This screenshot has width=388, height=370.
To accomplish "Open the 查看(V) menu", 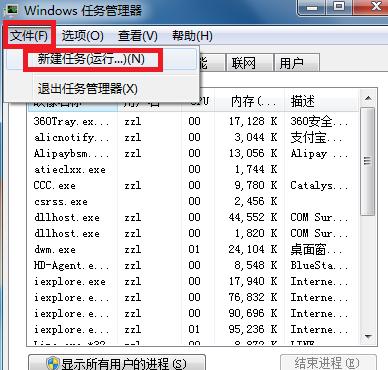I will pyautogui.click(x=137, y=35).
